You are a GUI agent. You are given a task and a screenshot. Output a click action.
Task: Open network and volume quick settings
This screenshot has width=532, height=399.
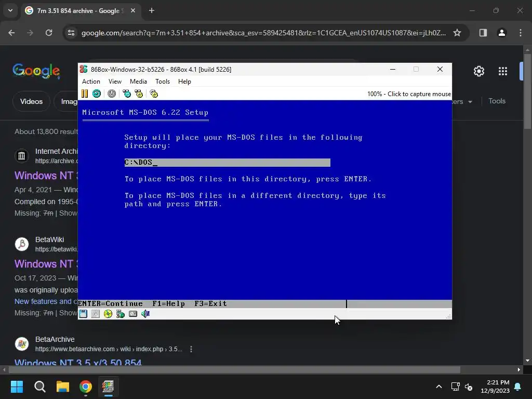(462, 387)
